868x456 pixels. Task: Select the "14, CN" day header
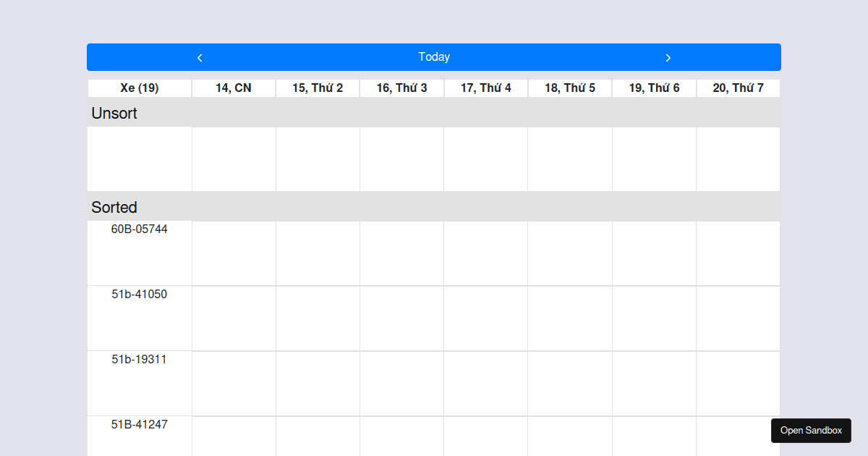[x=233, y=88]
